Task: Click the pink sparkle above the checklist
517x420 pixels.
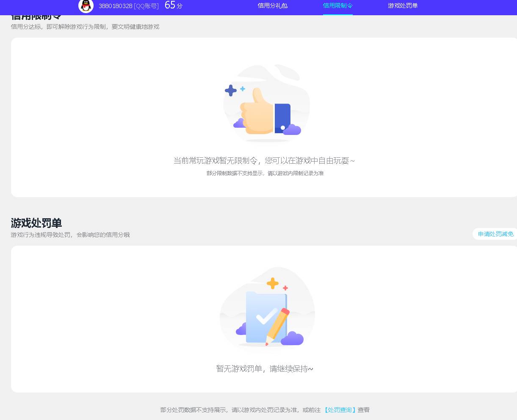Action: [286, 288]
